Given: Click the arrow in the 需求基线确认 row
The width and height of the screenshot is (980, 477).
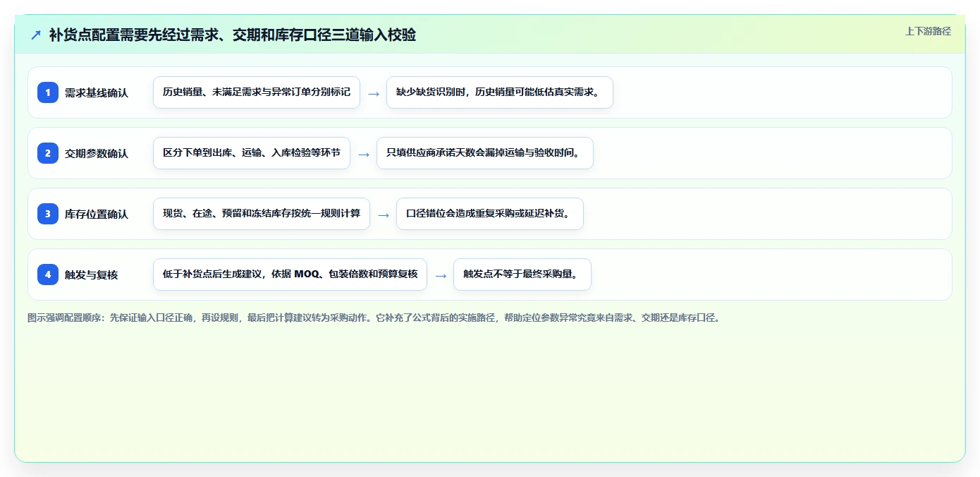Looking at the screenshot, I should point(374,93).
